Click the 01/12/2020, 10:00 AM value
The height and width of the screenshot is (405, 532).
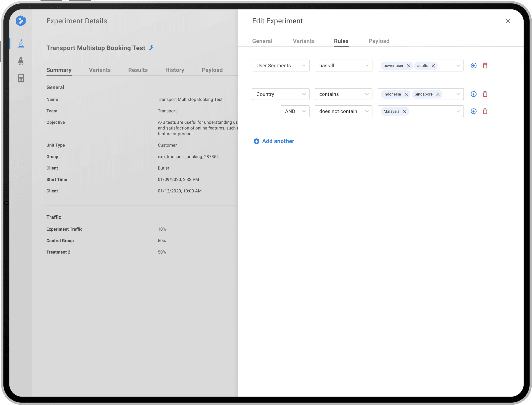180,191
